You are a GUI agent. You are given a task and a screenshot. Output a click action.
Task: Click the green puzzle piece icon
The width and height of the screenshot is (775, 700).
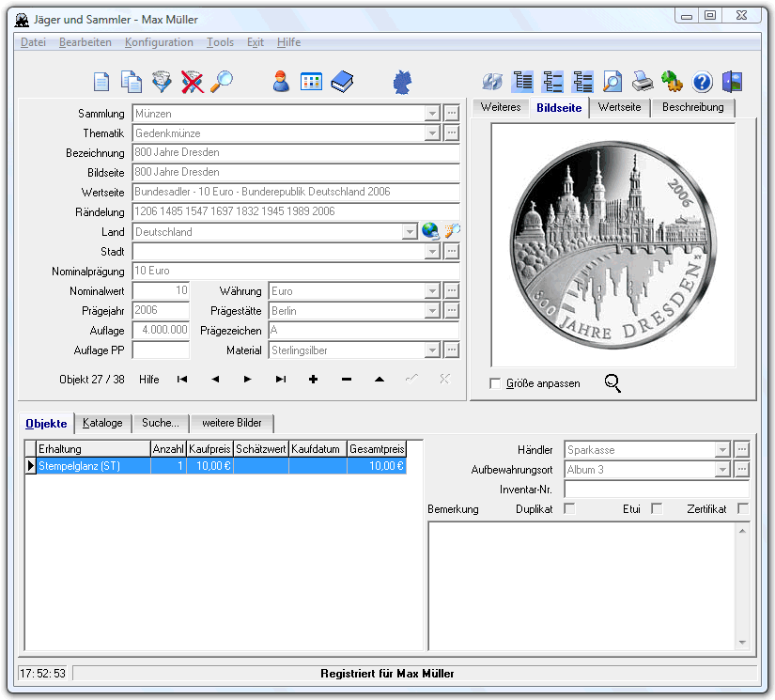click(x=673, y=82)
